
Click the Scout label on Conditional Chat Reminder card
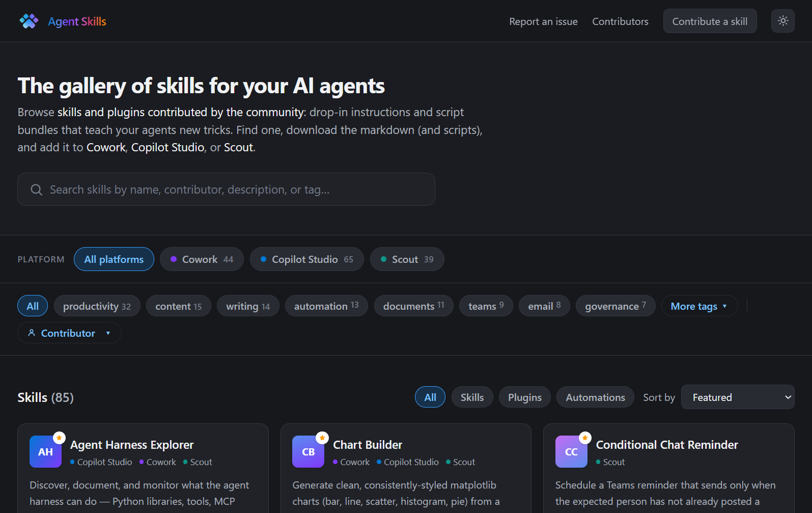[x=613, y=462]
